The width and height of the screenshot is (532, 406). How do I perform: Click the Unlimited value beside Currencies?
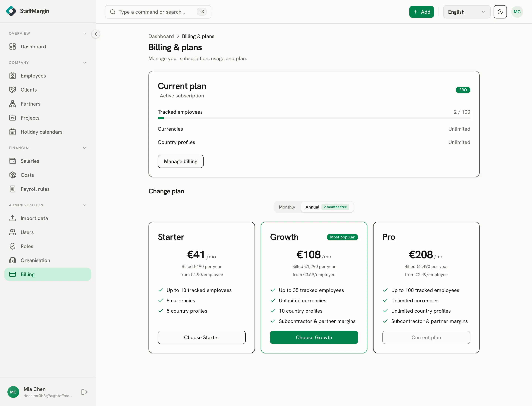459,129
